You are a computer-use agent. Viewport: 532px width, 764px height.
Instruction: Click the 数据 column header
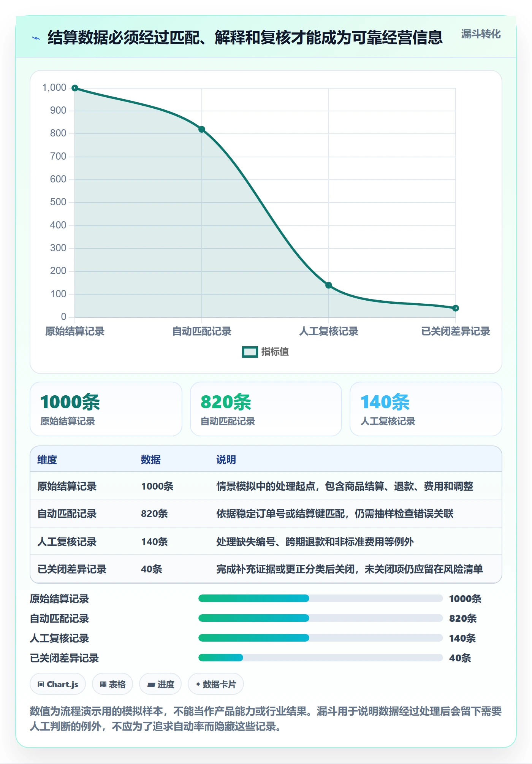point(151,460)
